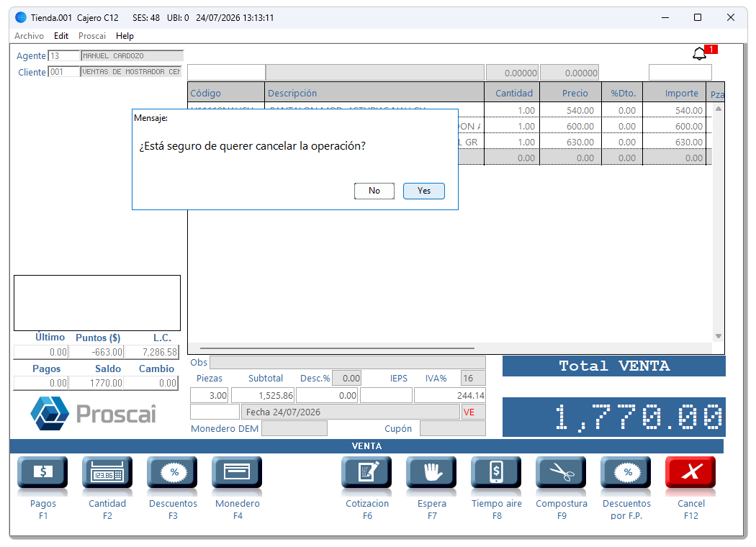Open the Descuentos F3 percent icon

point(173,472)
